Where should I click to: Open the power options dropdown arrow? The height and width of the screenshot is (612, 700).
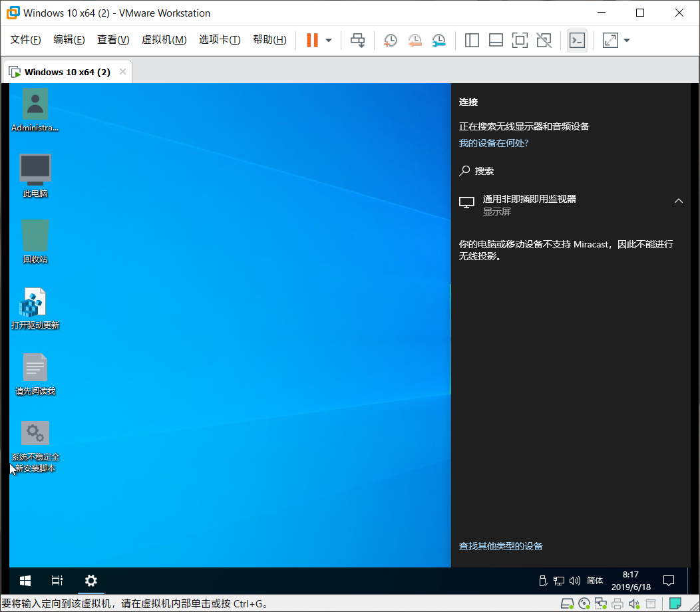(329, 40)
